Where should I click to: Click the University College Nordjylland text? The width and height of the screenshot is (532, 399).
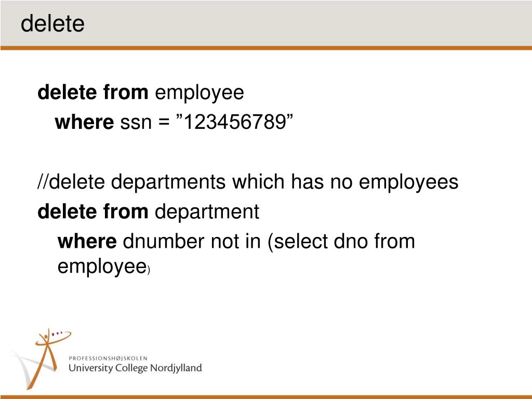coord(135,368)
